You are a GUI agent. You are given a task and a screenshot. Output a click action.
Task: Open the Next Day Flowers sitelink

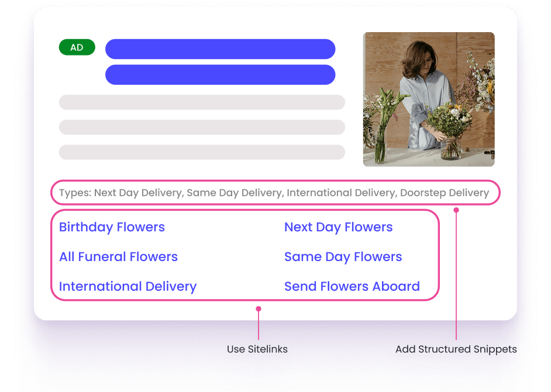pos(338,227)
